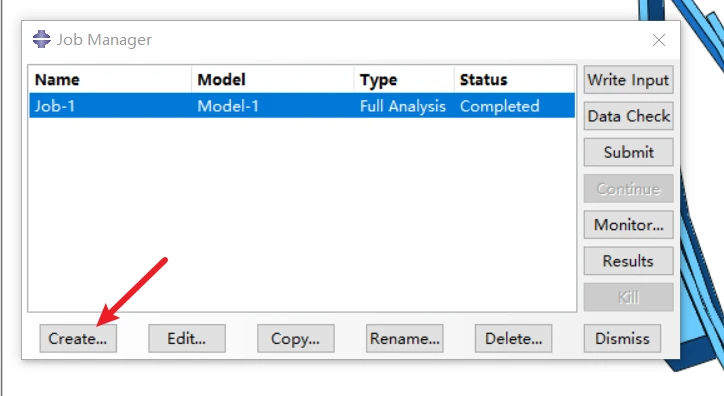Click the Create... button
The width and height of the screenshot is (724, 396).
point(78,338)
